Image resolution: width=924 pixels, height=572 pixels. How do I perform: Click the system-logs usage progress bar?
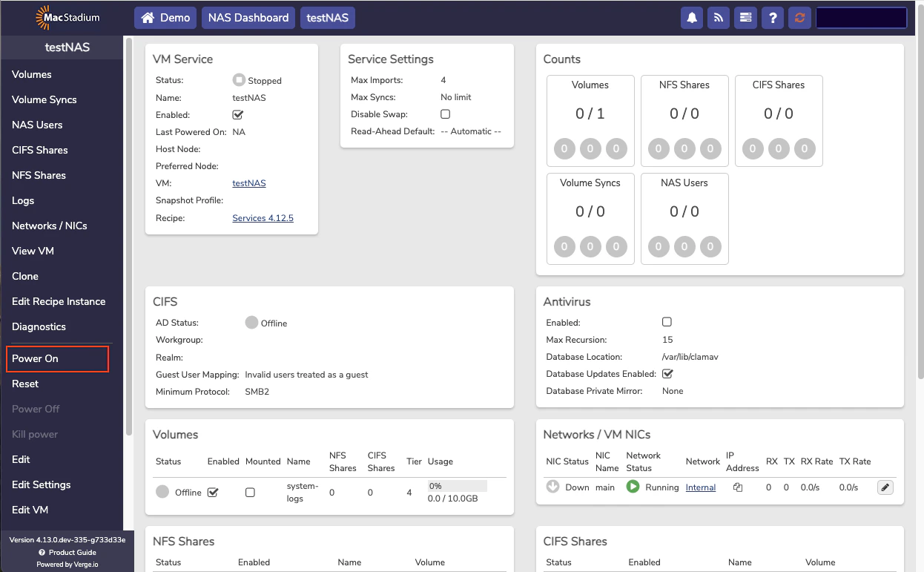pyautogui.click(x=458, y=486)
